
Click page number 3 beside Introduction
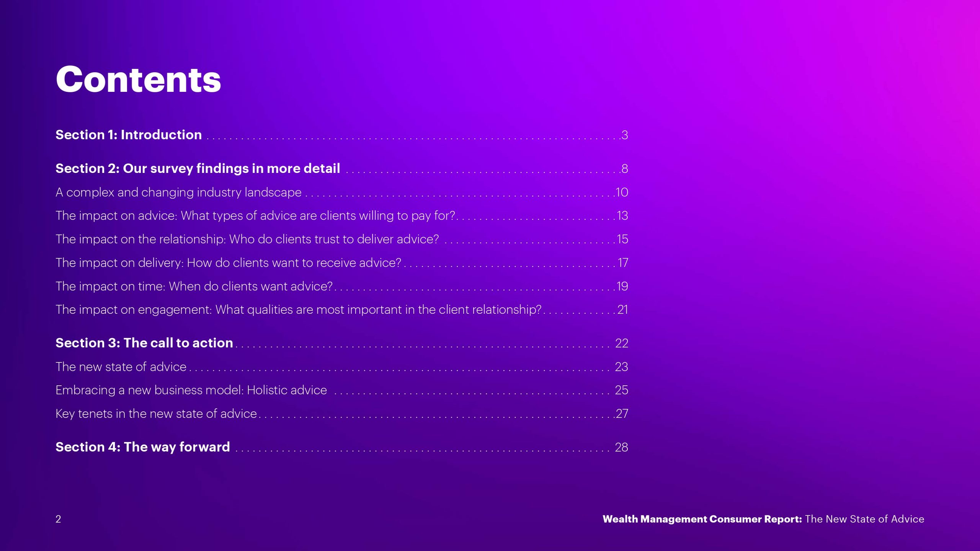click(x=625, y=135)
